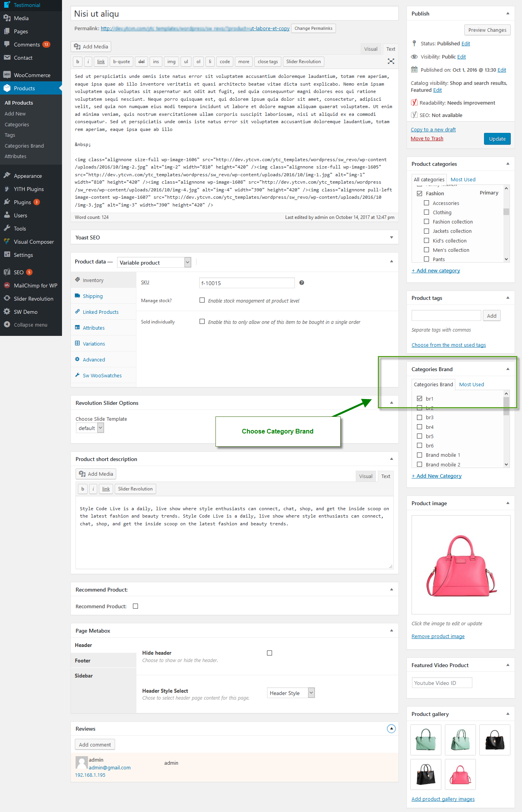522x812 pixels.
Task: Check the Accessories category
Action: coord(426,203)
